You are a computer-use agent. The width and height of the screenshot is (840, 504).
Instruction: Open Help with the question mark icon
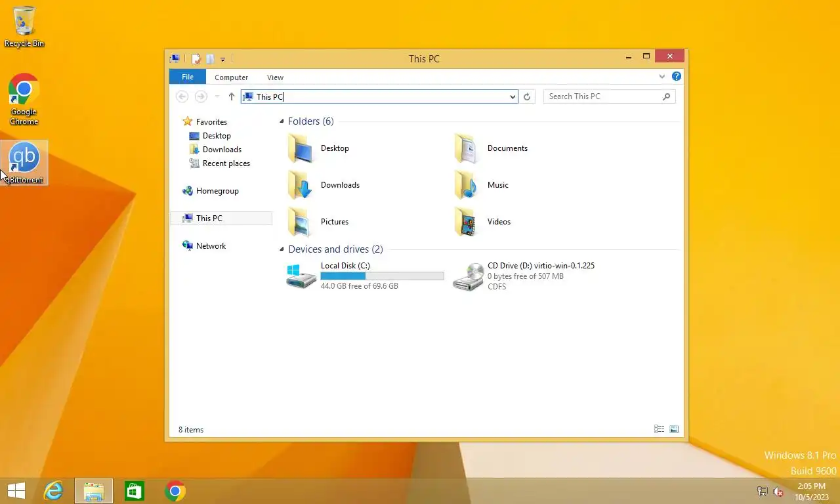[677, 77]
